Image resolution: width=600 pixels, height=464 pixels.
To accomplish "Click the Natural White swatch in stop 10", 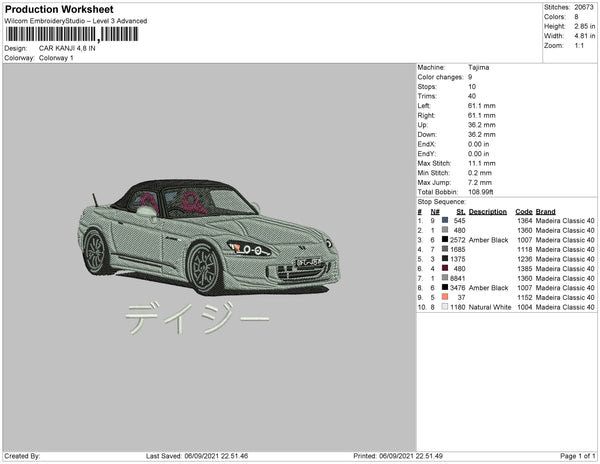I will click(x=444, y=306).
